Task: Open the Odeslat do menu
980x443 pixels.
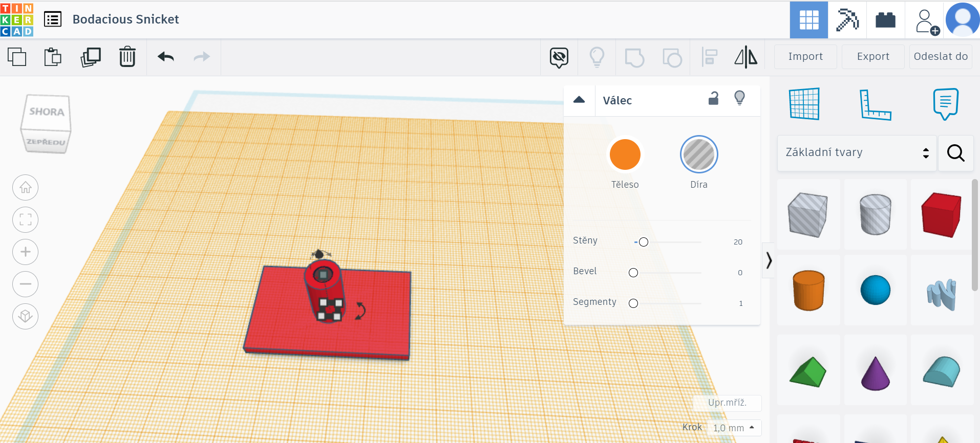Action: (x=941, y=57)
